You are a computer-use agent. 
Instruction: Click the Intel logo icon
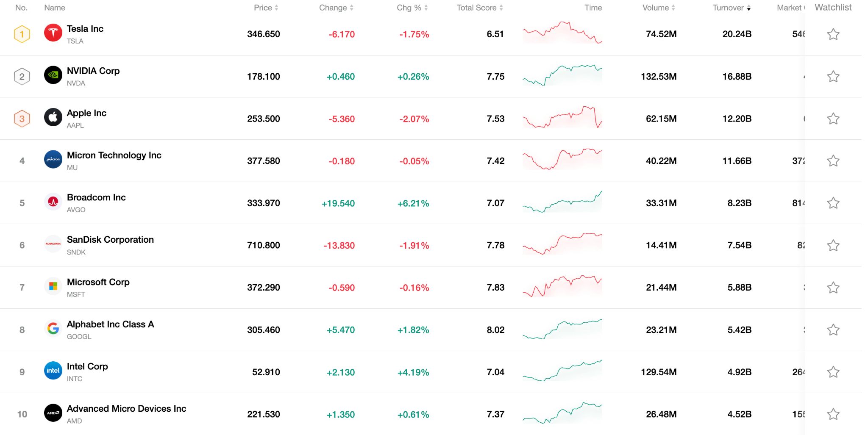[53, 371]
